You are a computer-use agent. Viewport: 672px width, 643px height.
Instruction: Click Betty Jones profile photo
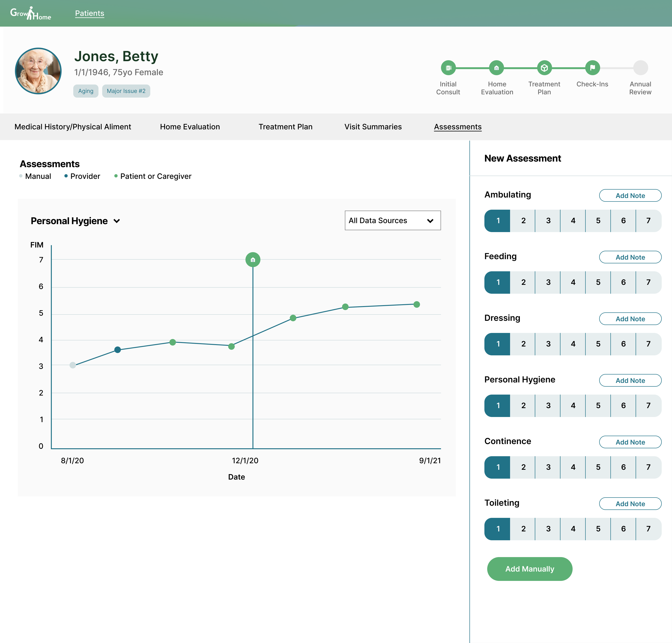[38, 71]
